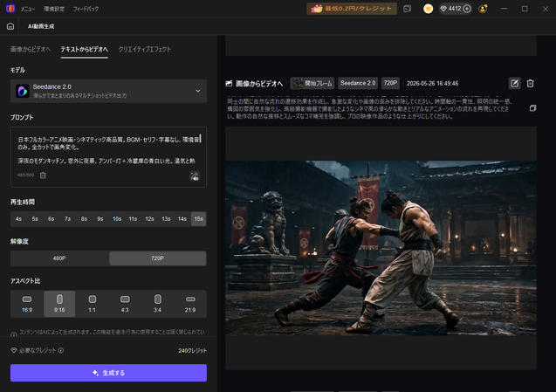The image size is (556, 392).
Task: Set duration to 14s
Action: pos(182,219)
